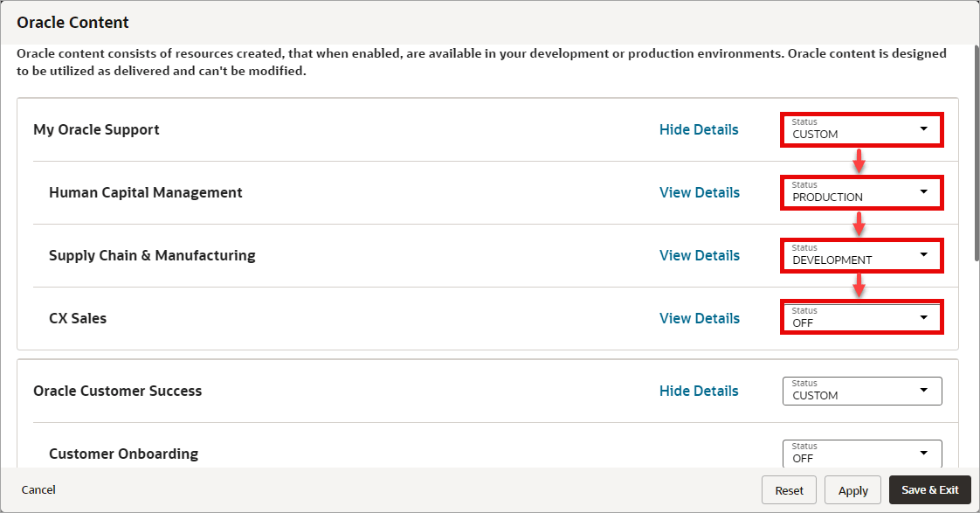Click the Cancel button

pos(38,490)
